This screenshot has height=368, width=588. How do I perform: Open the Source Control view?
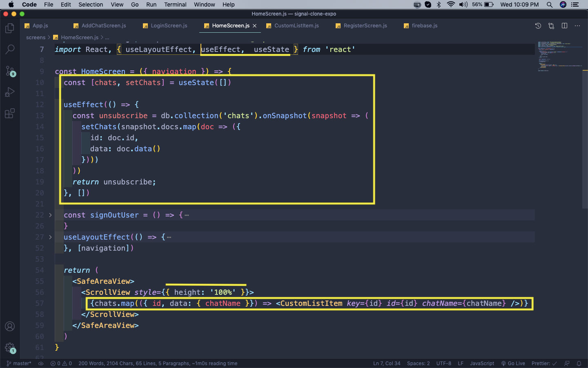click(10, 71)
